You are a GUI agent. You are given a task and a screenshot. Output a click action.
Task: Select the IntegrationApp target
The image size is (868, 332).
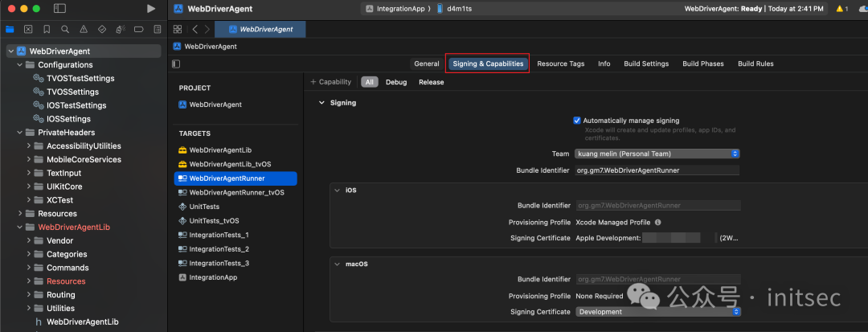213,277
